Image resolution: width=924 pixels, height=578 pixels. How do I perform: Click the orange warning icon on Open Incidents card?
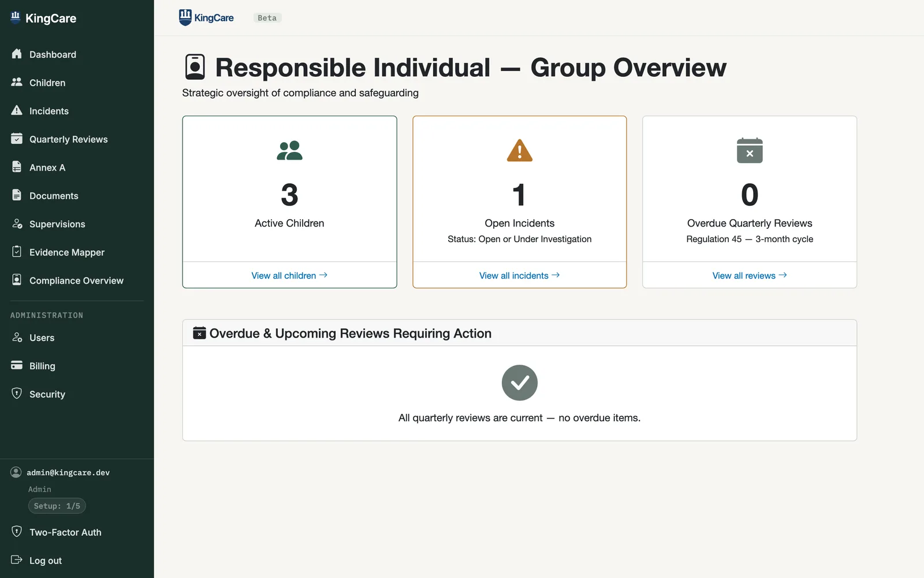click(x=520, y=151)
